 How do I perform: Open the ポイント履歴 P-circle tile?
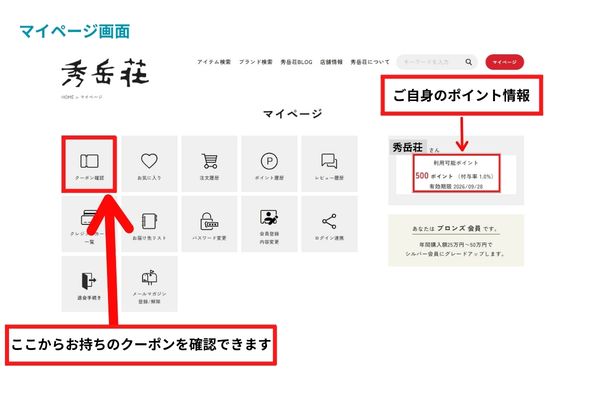pyautogui.click(x=269, y=164)
